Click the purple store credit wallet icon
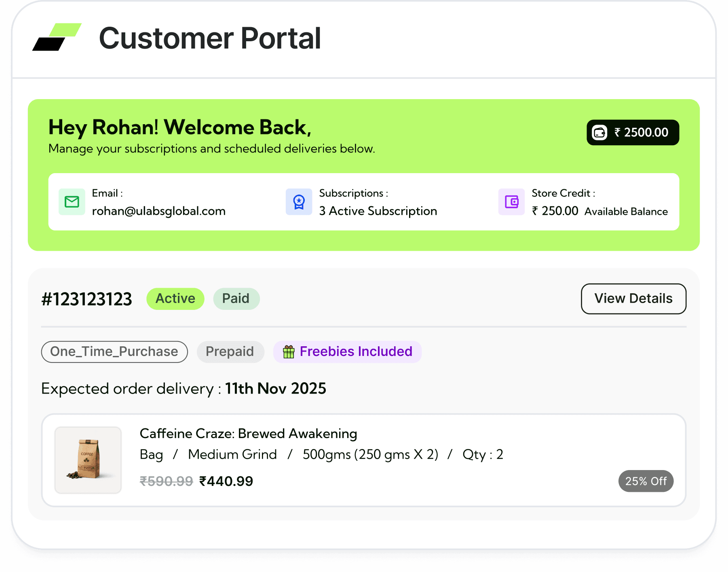 pos(511,201)
